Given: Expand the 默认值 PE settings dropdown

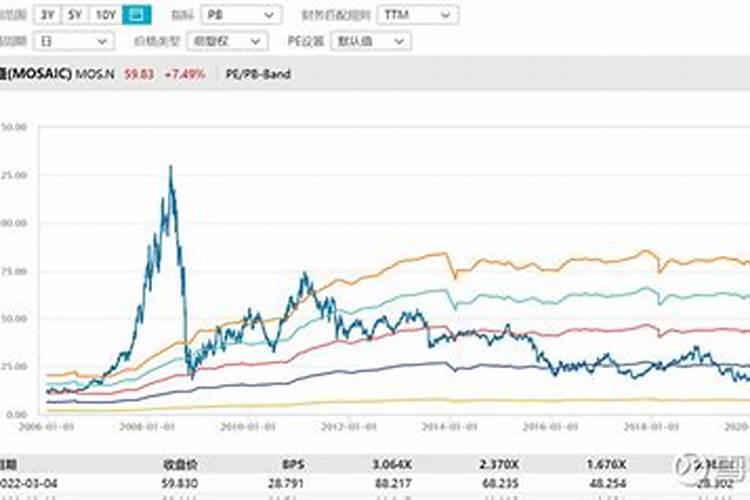Looking at the screenshot, I should point(371,40).
